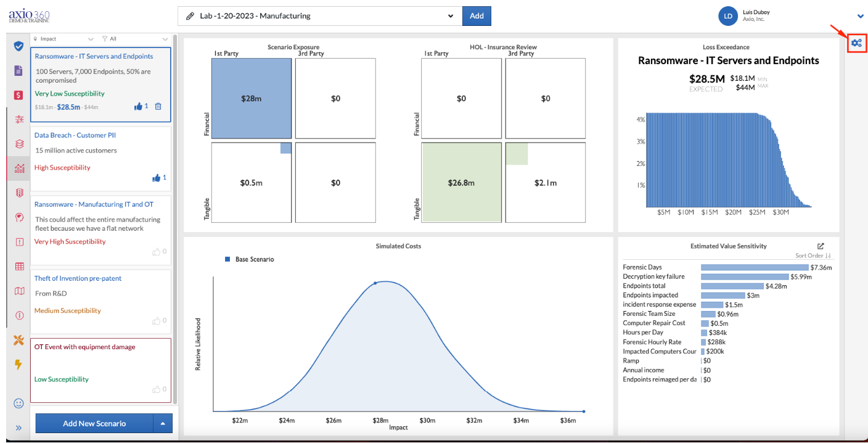Open the Impact sort dropdown
This screenshot has height=443, width=868.
(63, 38)
